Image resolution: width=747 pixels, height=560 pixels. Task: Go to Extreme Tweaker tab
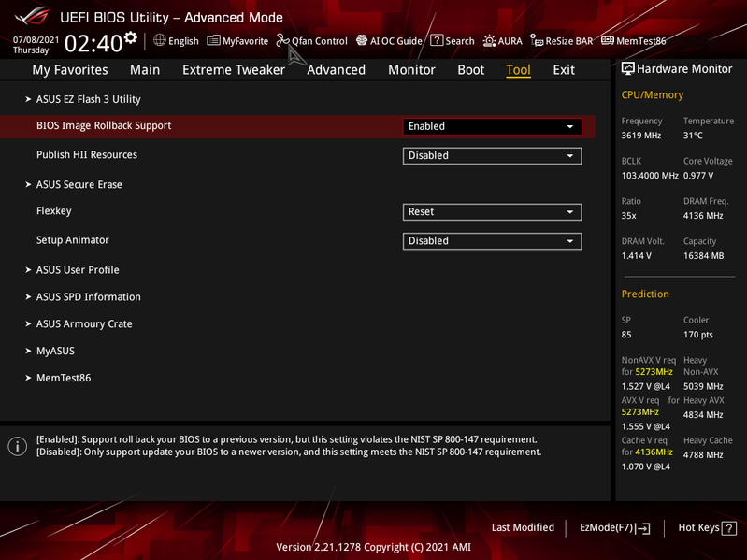click(234, 70)
